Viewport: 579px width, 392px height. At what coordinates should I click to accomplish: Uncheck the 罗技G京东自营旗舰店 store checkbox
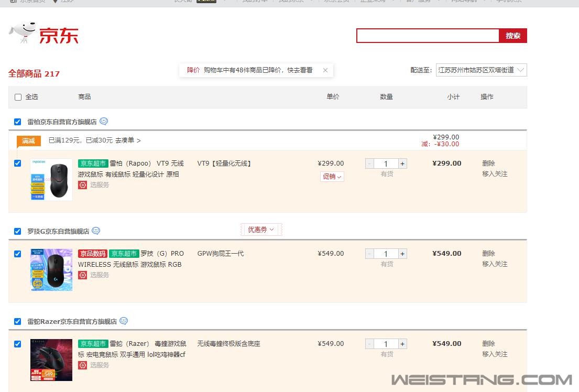17,231
